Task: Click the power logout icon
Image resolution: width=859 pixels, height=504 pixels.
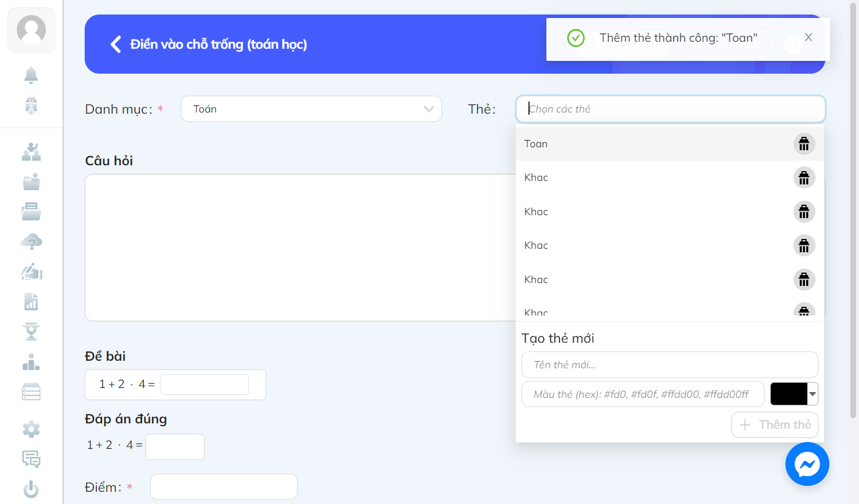Action: click(31, 490)
